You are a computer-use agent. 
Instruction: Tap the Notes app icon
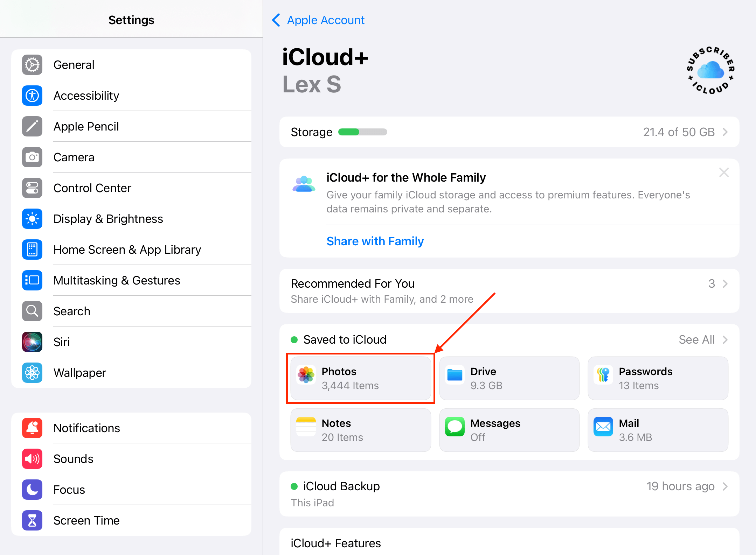pyautogui.click(x=306, y=427)
